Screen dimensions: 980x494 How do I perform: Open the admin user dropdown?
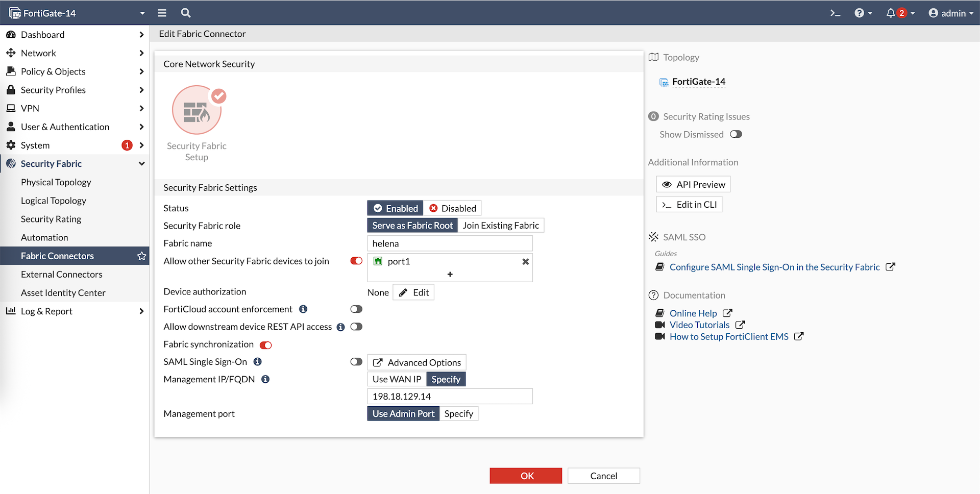point(951,13)
